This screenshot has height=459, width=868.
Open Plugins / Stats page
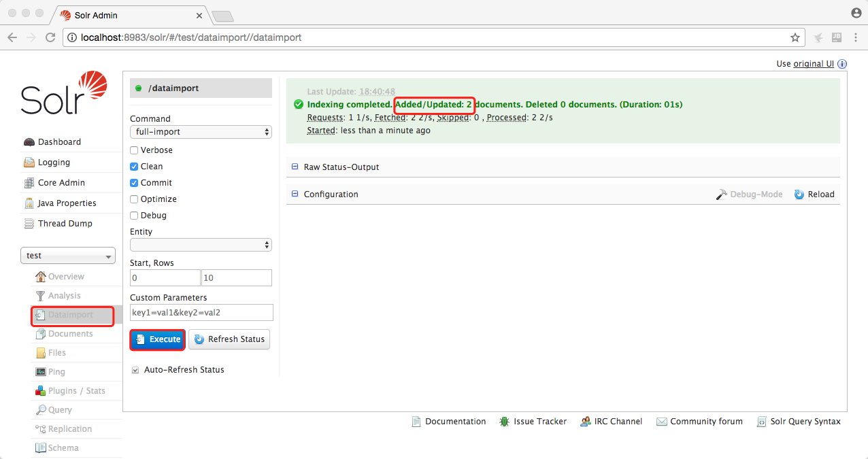pyautogui.click(x=77, y=391)
